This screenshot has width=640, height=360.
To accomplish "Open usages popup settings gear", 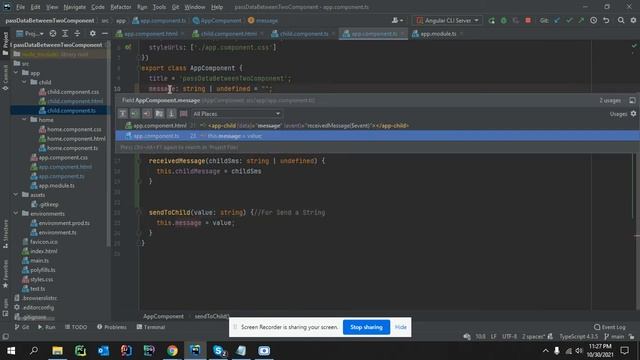I will coord(633,114).
